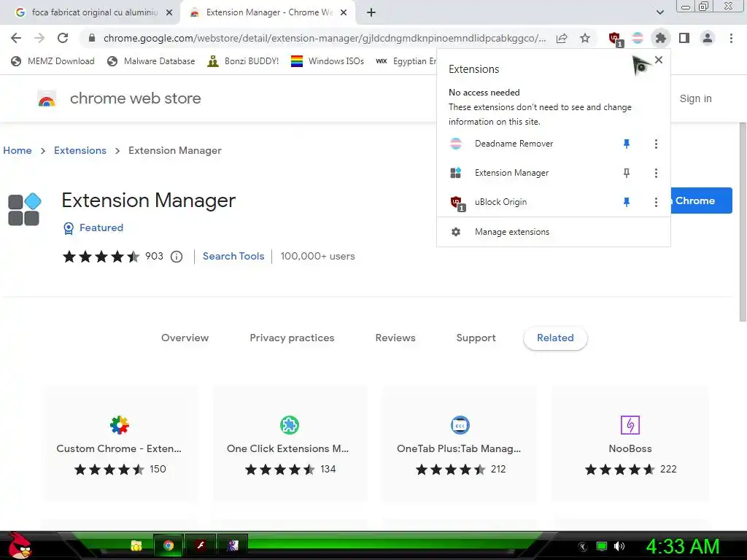Open the Bonzi BUDDY! bookmark
This screenshot has width=747, height=560.
point(243,61)
